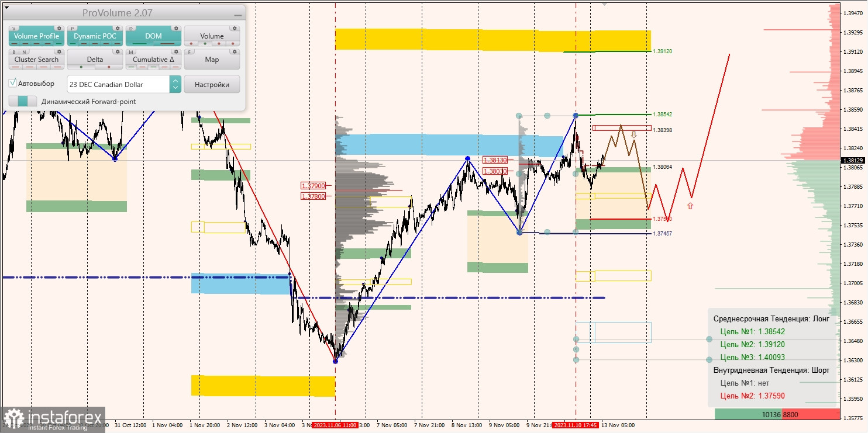Click Цель №2: 1.37590 intraday target
The image size is (868, 433).
[752, 396]
